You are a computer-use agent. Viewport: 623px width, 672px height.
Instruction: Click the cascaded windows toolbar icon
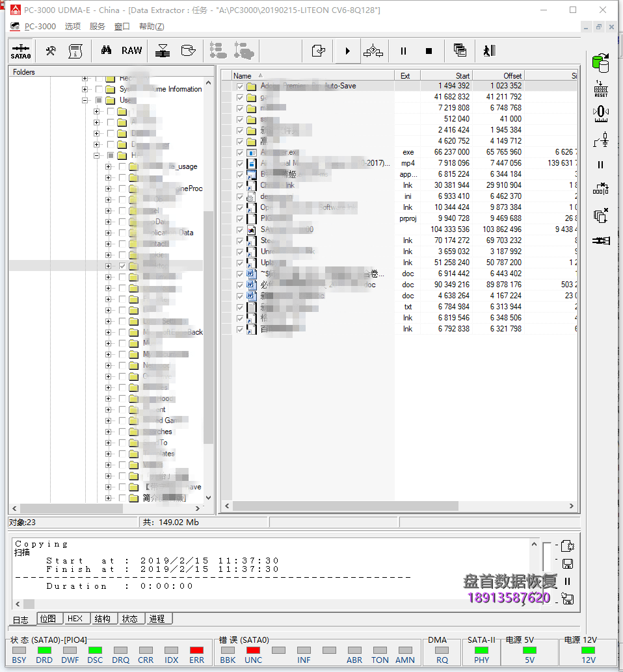[x=460, y=51]
